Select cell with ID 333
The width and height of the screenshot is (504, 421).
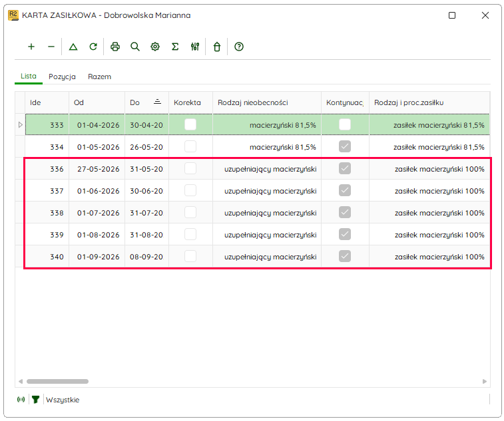point(47,125)
